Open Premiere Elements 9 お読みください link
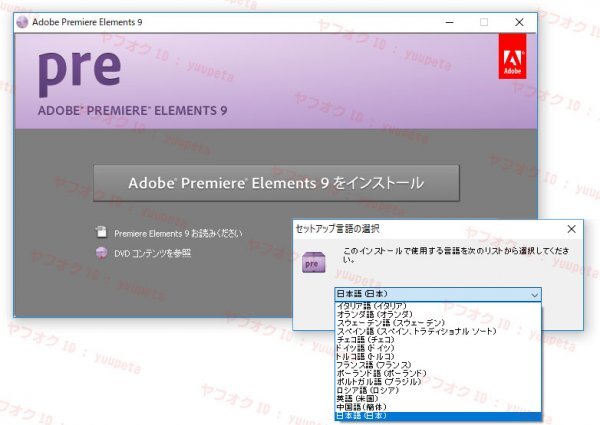Screen dimensions: 600x425 click(178, 233)
